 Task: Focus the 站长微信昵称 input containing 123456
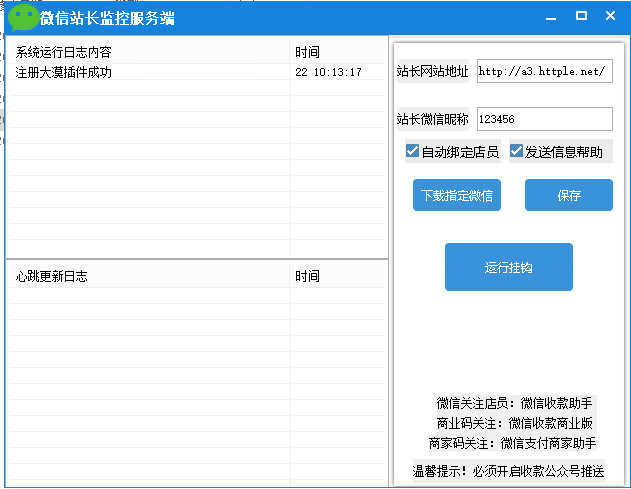click(x=544, y=119)
